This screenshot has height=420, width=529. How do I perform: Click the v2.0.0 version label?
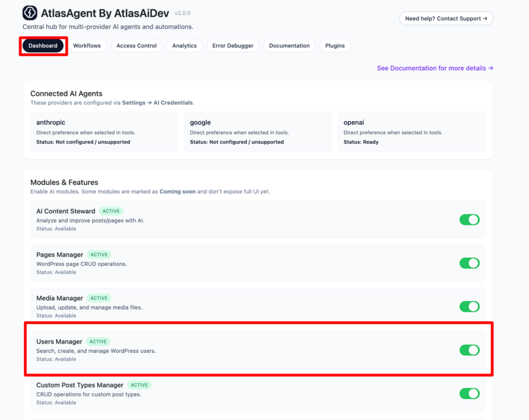pos(182,13)
